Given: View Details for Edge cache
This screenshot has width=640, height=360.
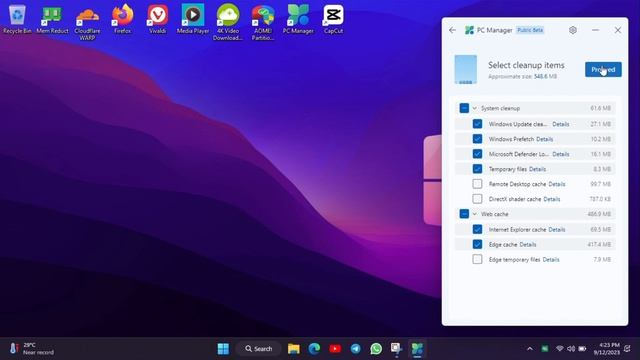Looking at the screenshot, I should point(528,244).
